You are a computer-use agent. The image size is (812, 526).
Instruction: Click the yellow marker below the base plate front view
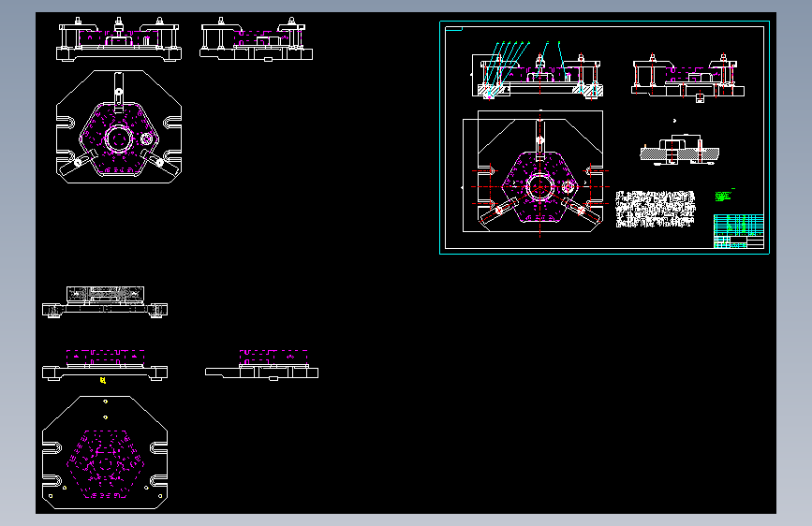tap(102, 380)
